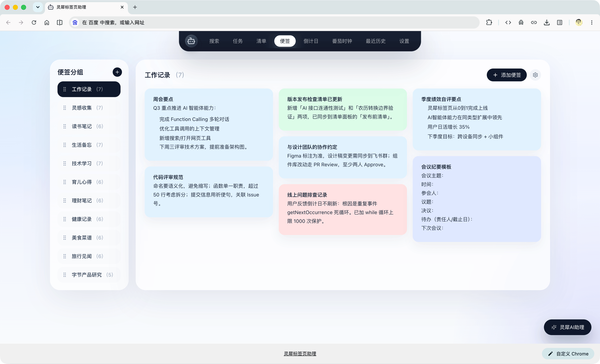Image resolution: width=600 pixels, height=364 pixels.
Task: Click Baidu search engine icon in address bar
Action: point(75,22)
